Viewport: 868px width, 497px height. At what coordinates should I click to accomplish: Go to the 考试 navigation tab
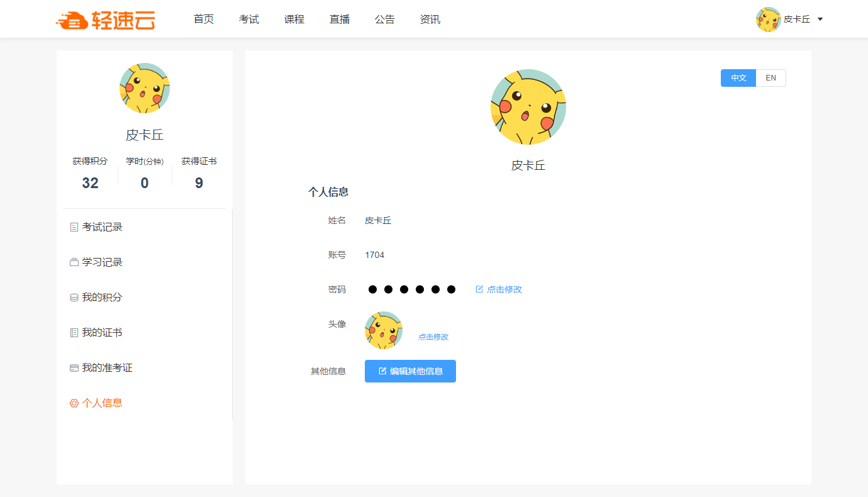click(x=249, y=20)
